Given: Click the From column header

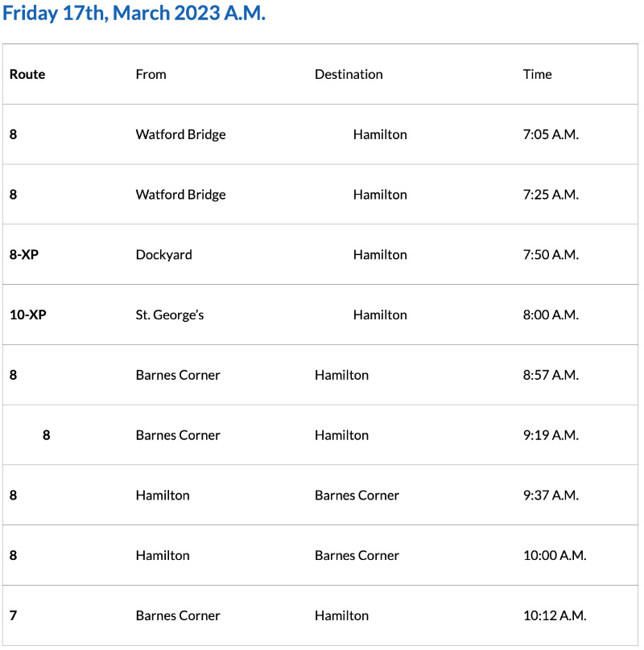Looking at the screenshot, I should point(151,74).
